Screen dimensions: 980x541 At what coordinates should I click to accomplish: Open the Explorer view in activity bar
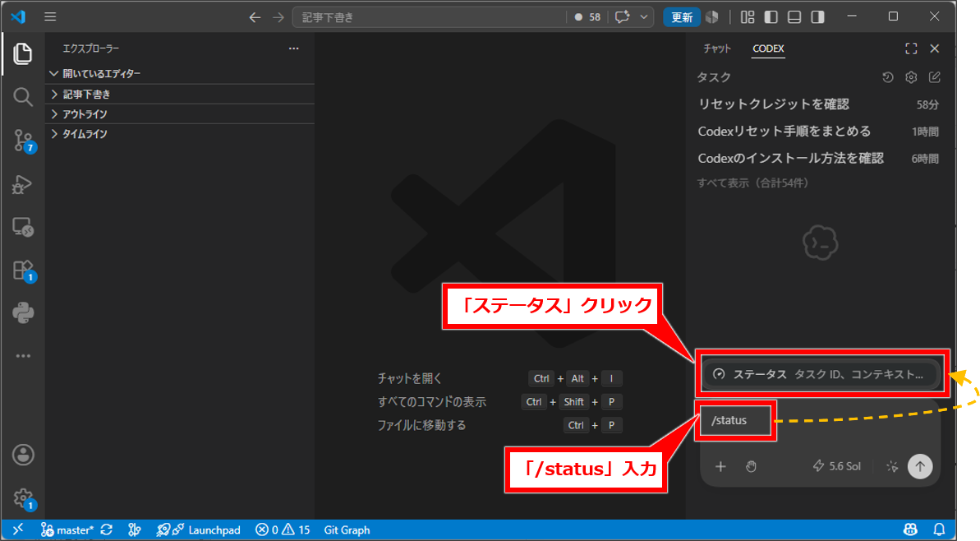tap(22, 53)
